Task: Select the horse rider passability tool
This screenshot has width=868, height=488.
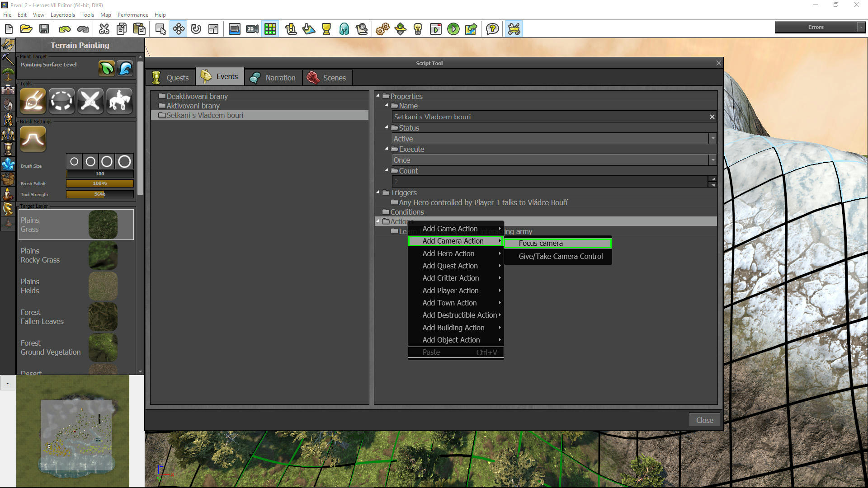Action: tap(119, 100)
